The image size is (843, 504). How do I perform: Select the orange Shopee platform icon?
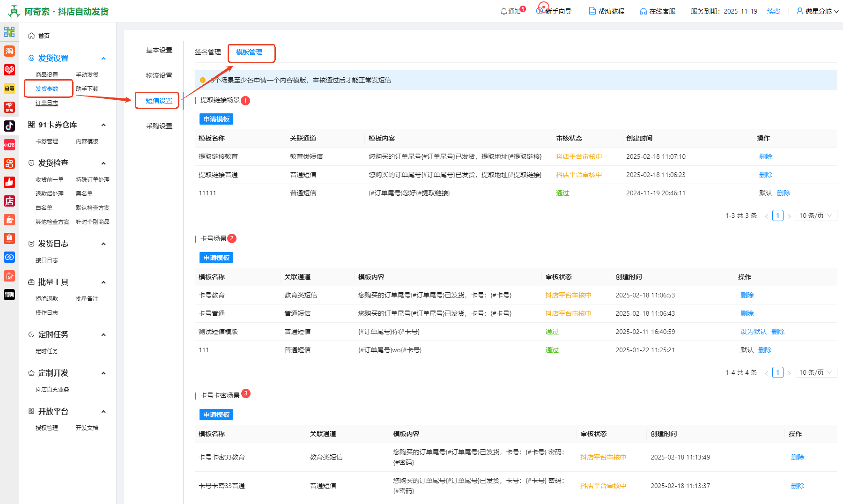9,238
